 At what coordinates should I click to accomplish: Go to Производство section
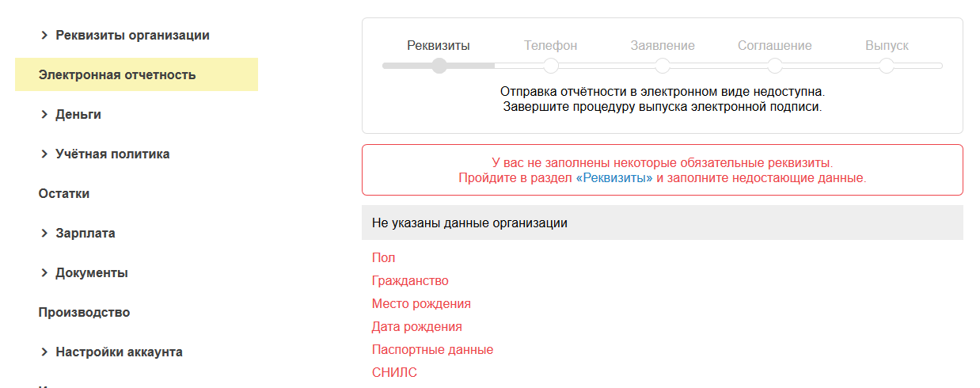pyautogui.click(x=84, y=312)
